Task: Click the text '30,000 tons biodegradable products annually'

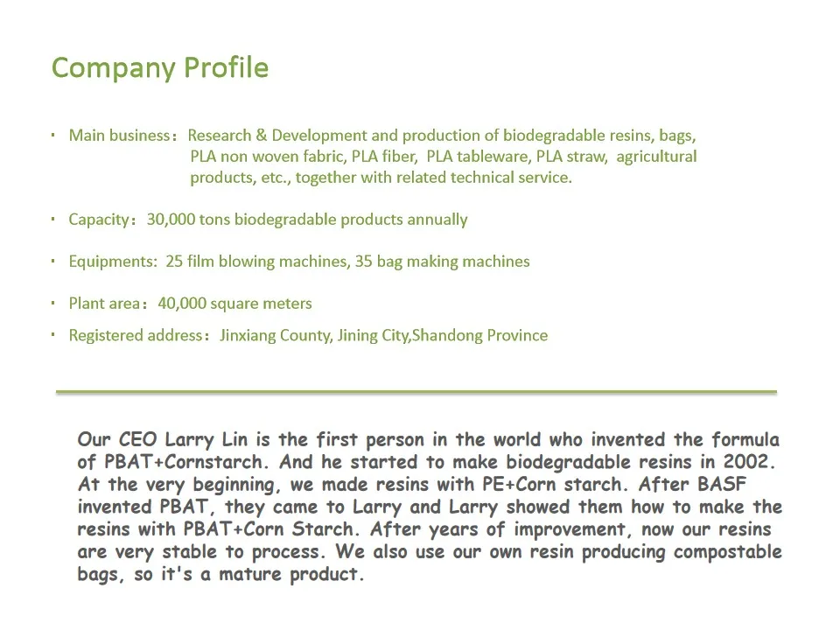Action: tap(307, 220)
